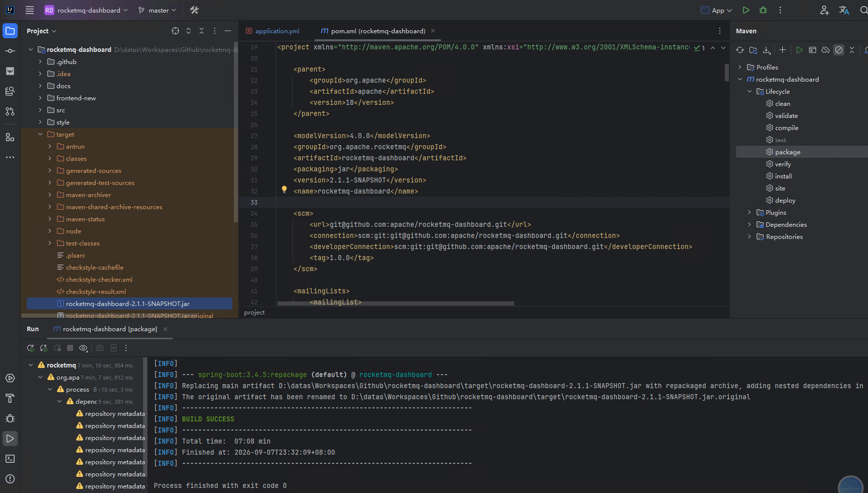The image size is (868, 493).
Task: Open Terminal tool window
Action: 10,459
